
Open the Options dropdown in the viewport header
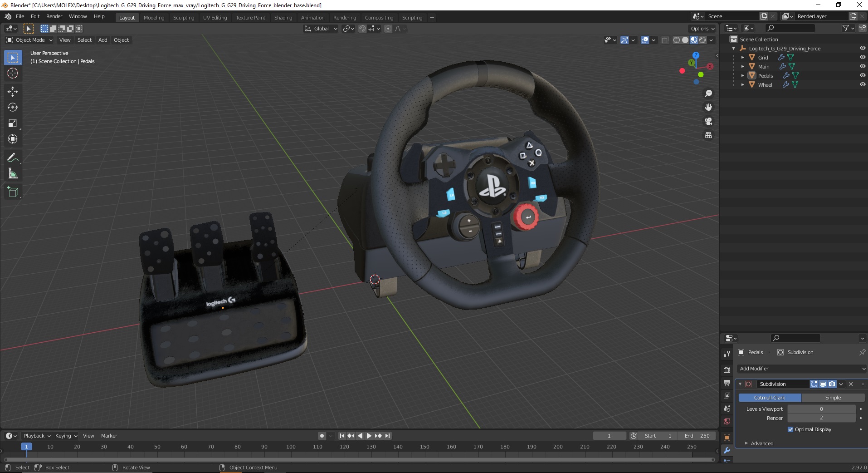tap(702, 29)
